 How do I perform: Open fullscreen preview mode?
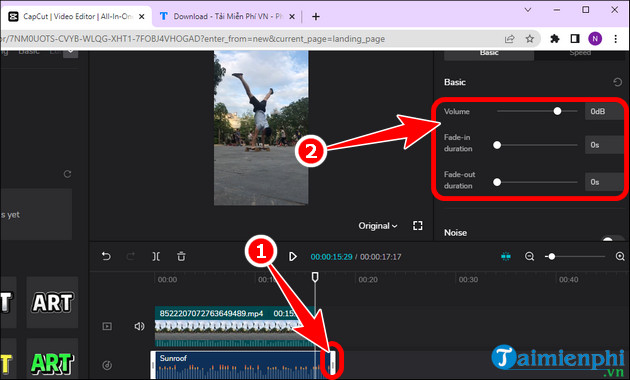(x=417, y=226)
